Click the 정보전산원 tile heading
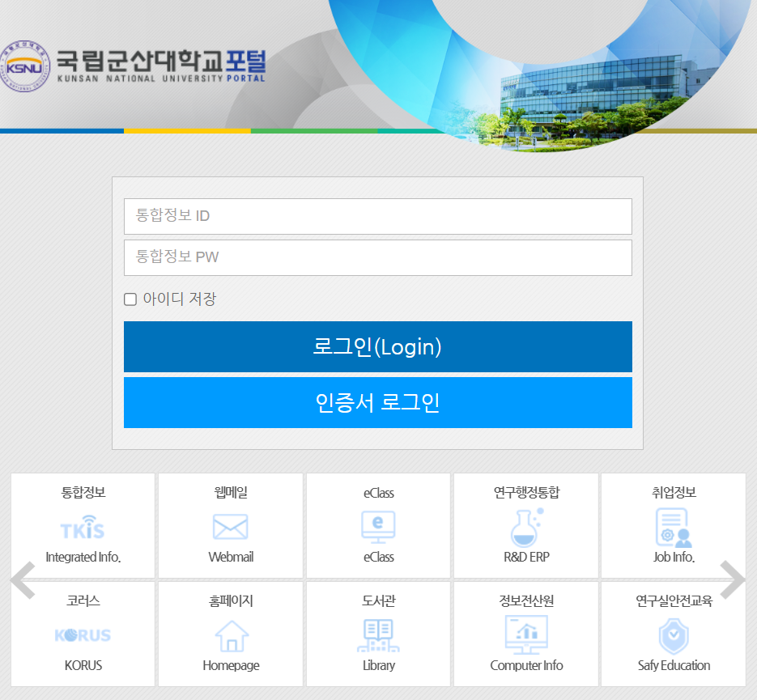This screenshot has height=700, width=757. [x=526, y=601]
